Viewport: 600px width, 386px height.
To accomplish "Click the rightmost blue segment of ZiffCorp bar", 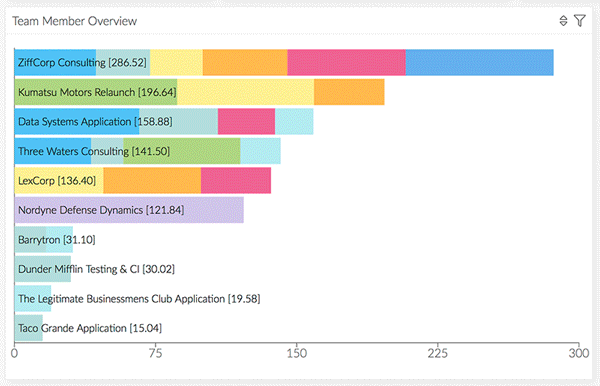I will 479,62.
